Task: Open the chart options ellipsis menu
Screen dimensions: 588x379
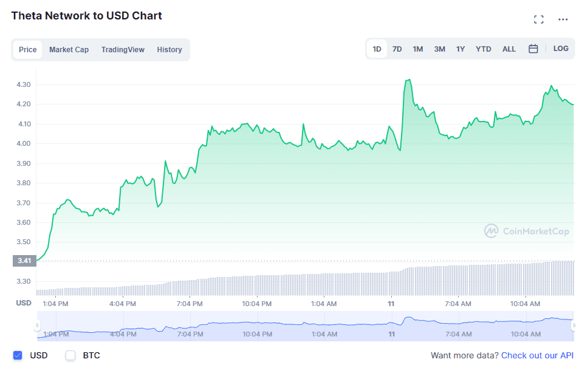Action: (562, 19)
